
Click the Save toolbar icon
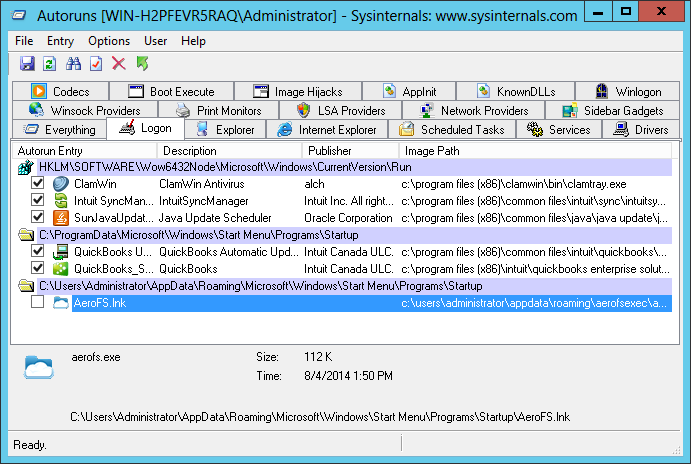coord(27,64)
